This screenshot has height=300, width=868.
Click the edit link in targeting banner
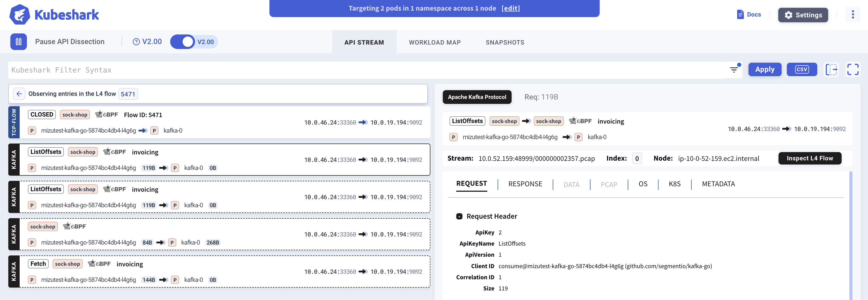point(511,9)
